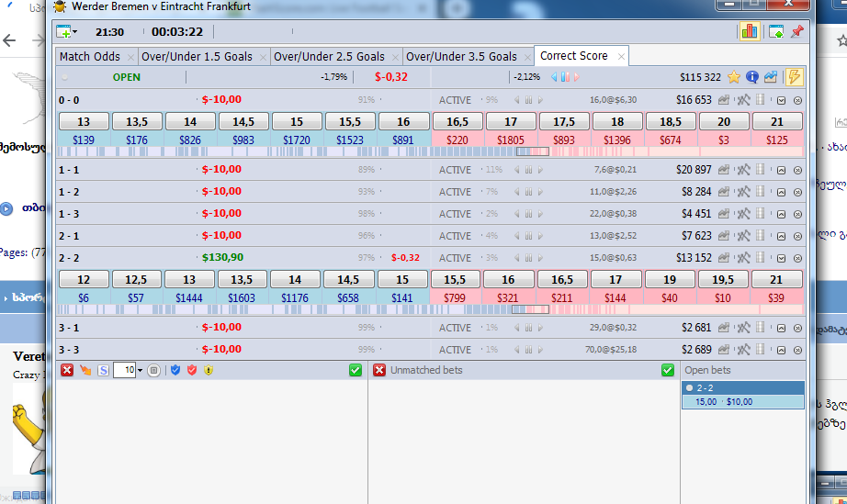Image resolution: width=847 pixels, height=504 pixels.
Task: Click the 15,00 $10,00 open bet entry
Action: tap(743, 402)
